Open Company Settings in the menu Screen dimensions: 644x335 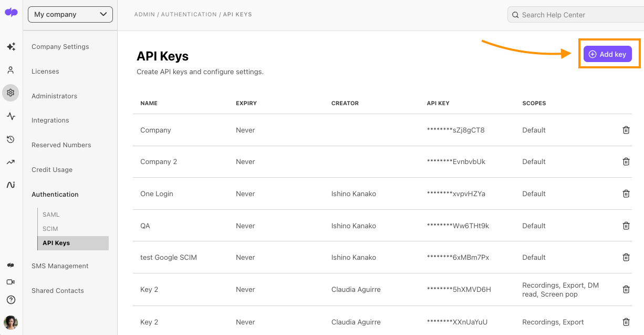click(60, 47)
